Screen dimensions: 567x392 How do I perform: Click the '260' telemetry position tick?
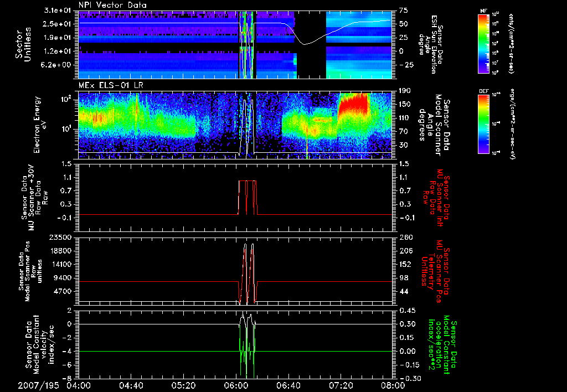405,237
